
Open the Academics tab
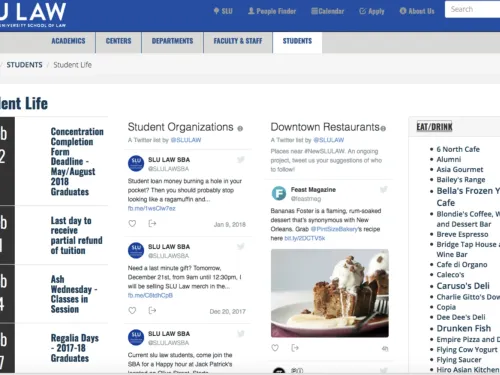click(x=68, y=41)
